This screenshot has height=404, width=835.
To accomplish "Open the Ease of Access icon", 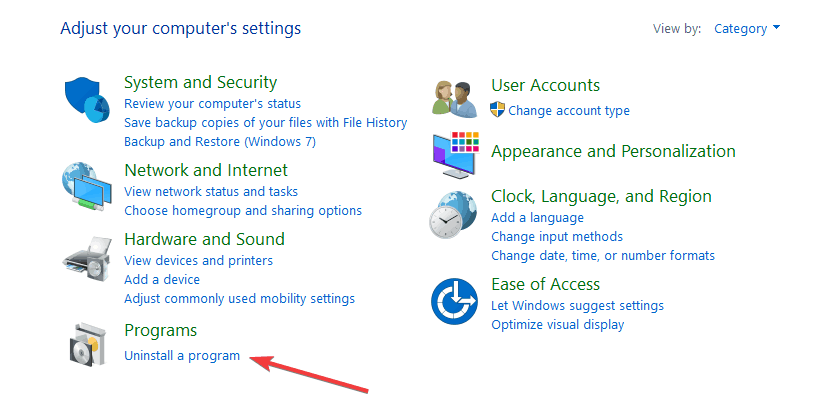I will pos(454,301).
